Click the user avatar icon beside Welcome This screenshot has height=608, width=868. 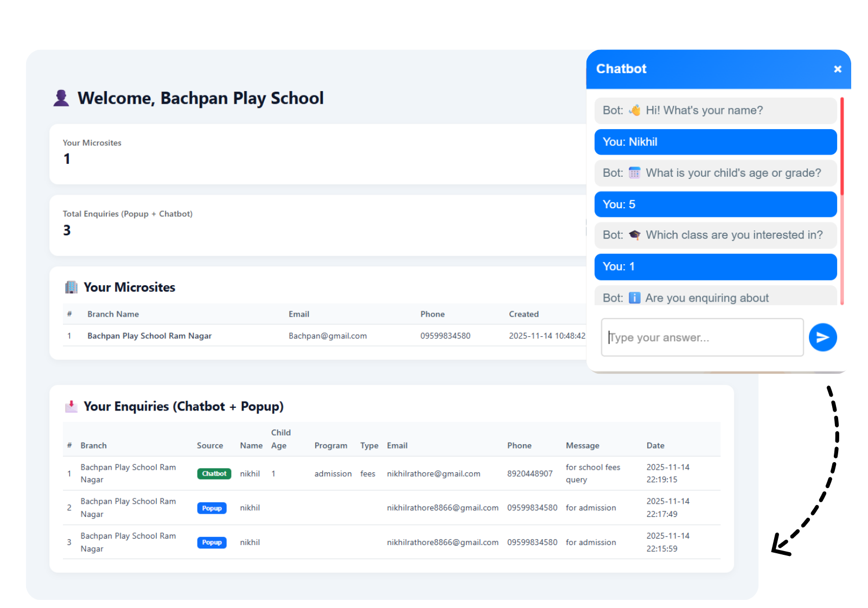point(61,98)
